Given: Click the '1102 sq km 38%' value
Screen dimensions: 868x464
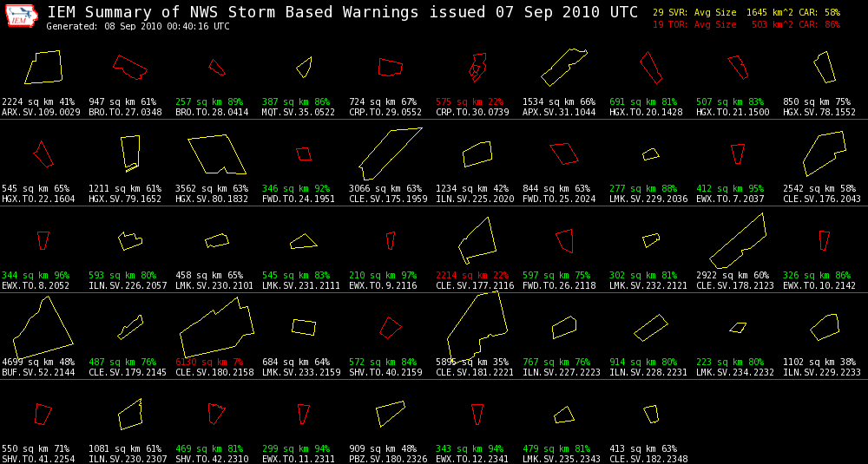Looking at the screenshot, I should [819, 363].
